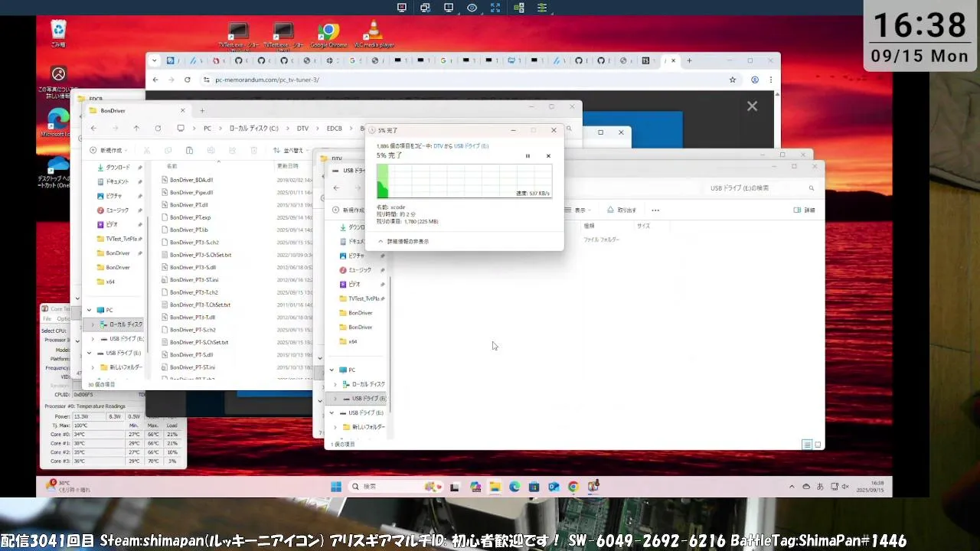Toggle the 詳細 details pane in USB window
This screenshot has height=551, width=980.
point(805,210)
